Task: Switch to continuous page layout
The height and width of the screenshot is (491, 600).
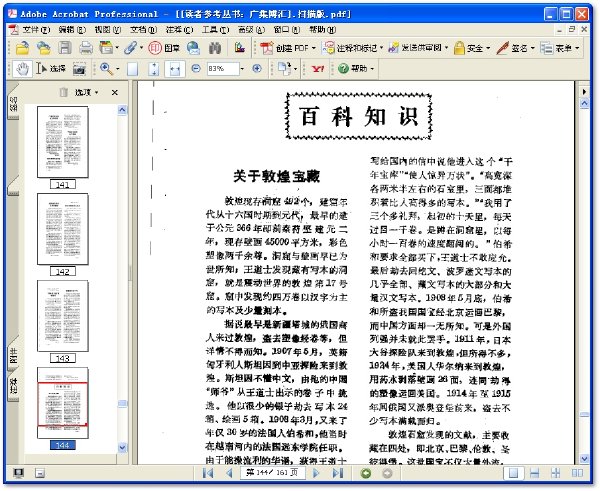Action: [x=535, y=473]
